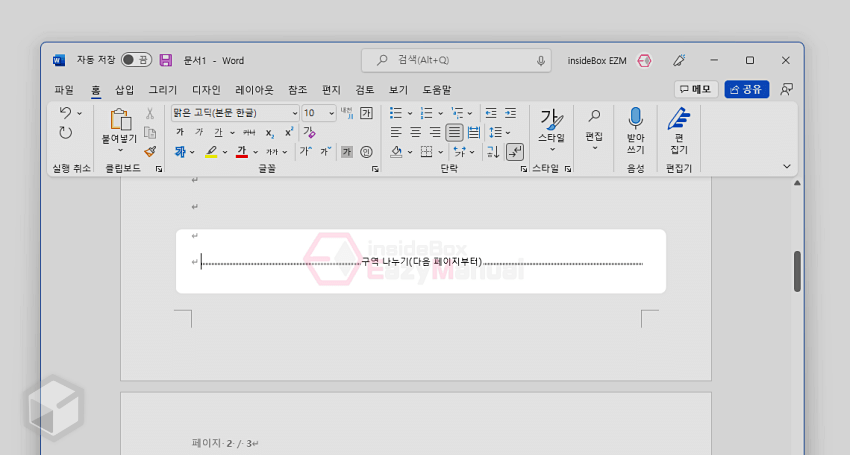Apply superscript formatting
The width and height of the screenshot is (850, 455).
pyautogui.click(x=289, y=132)
